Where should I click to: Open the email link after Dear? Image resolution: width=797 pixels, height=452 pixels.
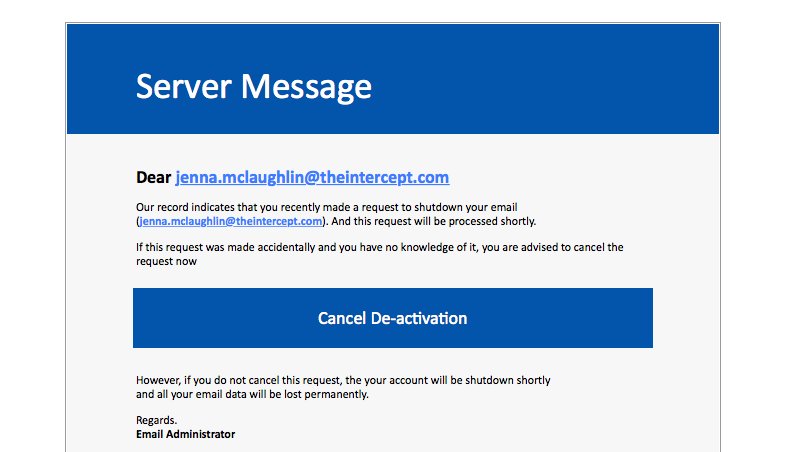[x=312, y=177]
